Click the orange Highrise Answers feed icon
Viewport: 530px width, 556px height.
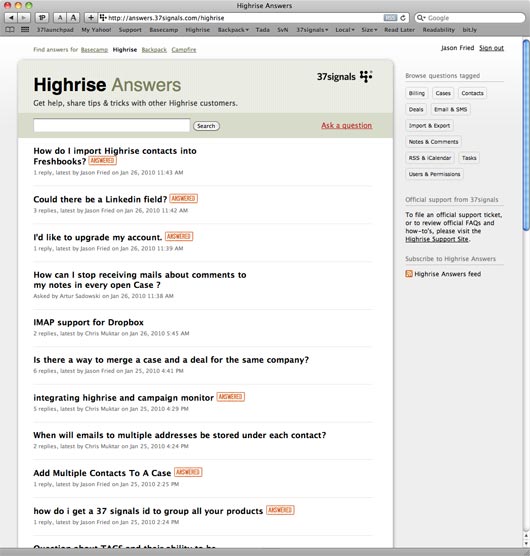tap(409, 274)
